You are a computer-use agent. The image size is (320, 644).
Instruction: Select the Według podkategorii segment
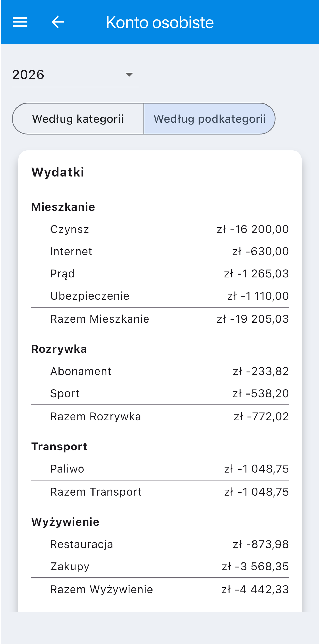pos(209,119)
